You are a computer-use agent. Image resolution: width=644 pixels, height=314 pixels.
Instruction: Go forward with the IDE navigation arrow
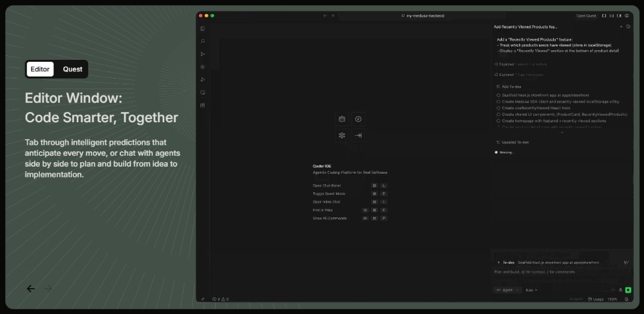click(x=333, y=15)
